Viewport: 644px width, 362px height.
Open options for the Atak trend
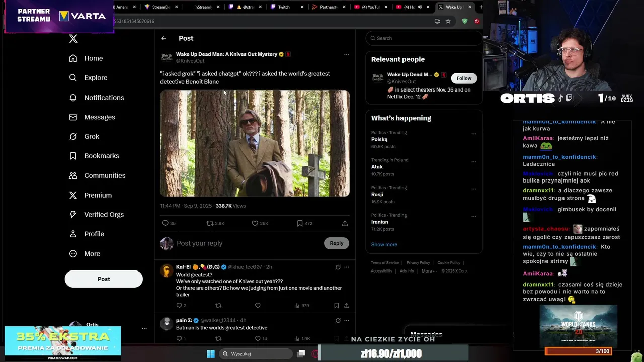[473, 162]
